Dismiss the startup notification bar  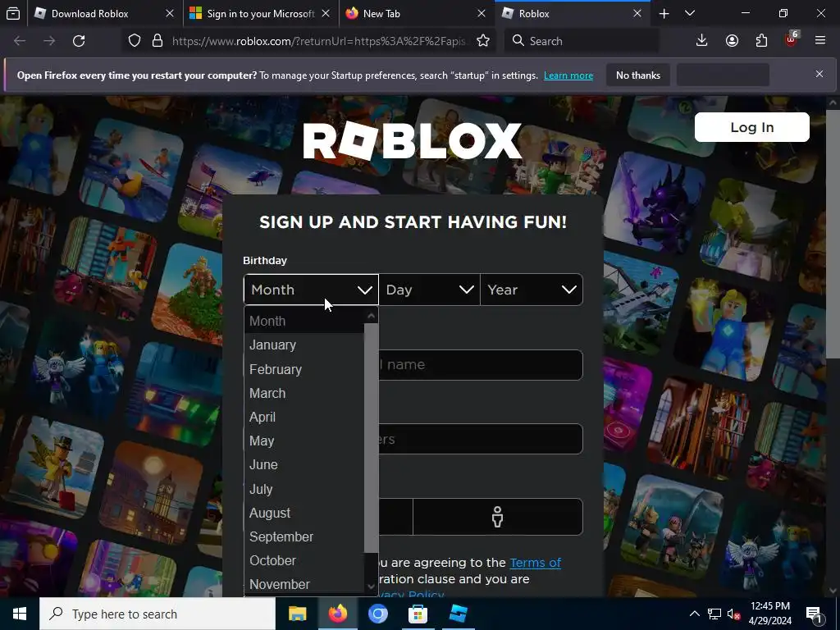[x=819, y=74]
